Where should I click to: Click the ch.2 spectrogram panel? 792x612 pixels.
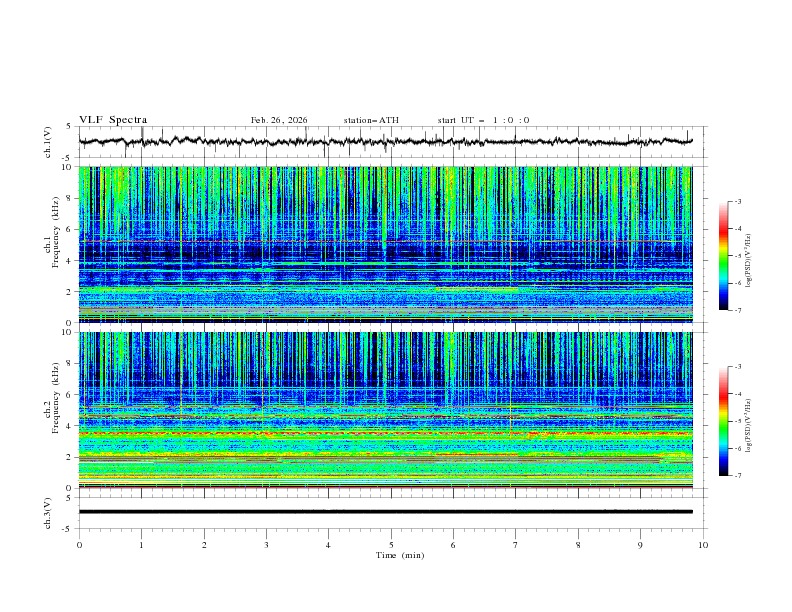[385, 410]
